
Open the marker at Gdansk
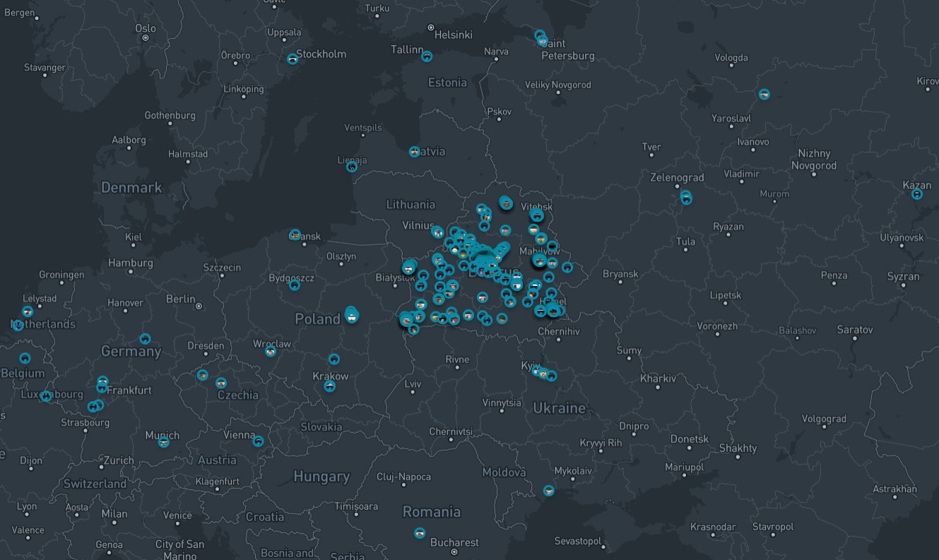295,234
